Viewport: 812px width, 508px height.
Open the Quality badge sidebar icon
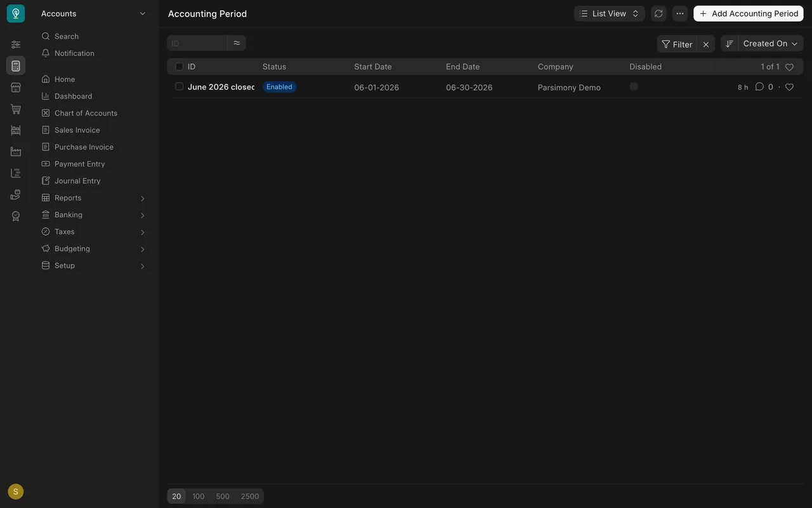[x=16, y=216]
